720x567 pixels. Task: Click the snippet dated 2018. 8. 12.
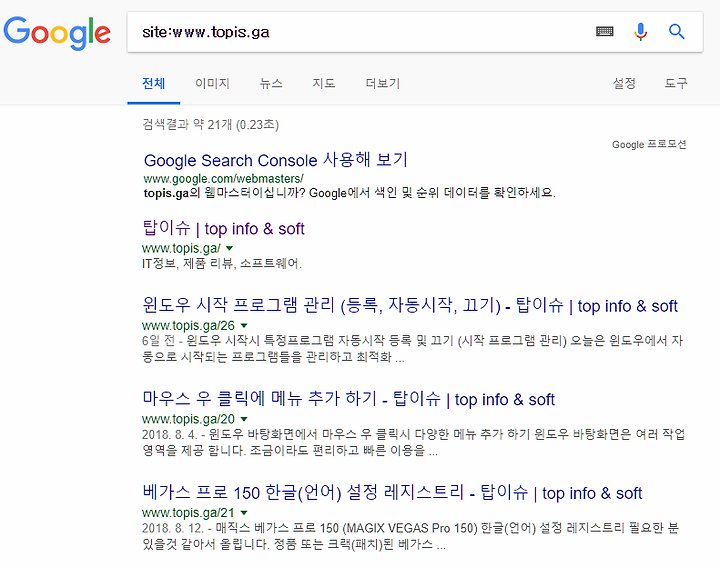410,536
